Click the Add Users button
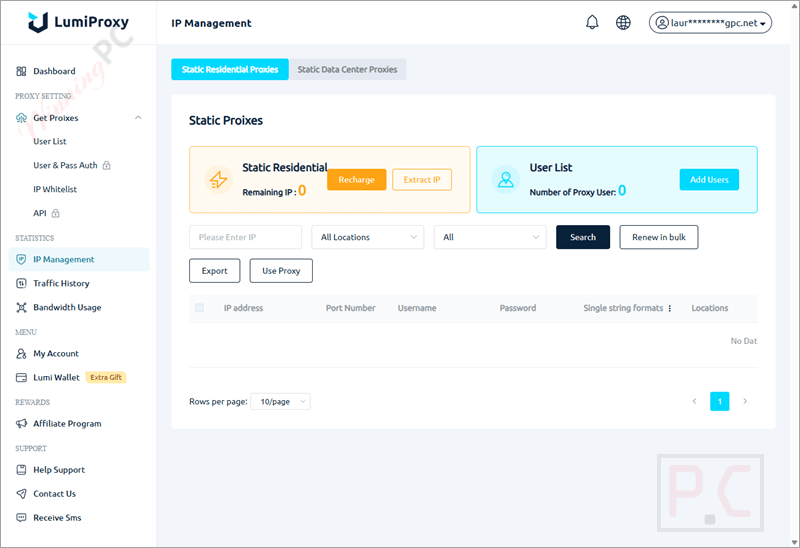Image resolution: width=800 pixels, height=548 pixels. pos(709,180)
